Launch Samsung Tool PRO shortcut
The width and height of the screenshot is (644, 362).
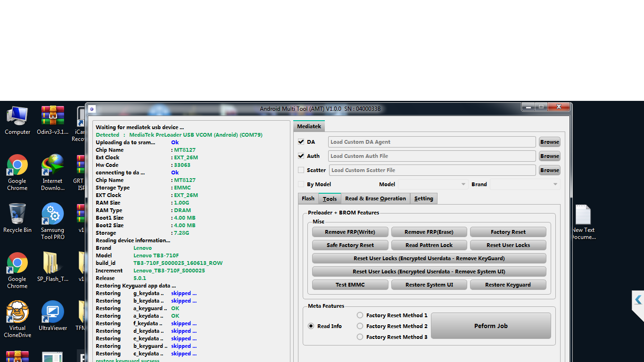tap(52, 222)
